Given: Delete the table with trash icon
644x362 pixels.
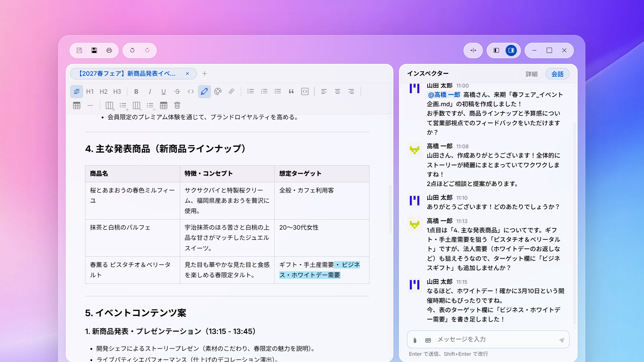Looking at the screenshot, I should tap(177, 105).
